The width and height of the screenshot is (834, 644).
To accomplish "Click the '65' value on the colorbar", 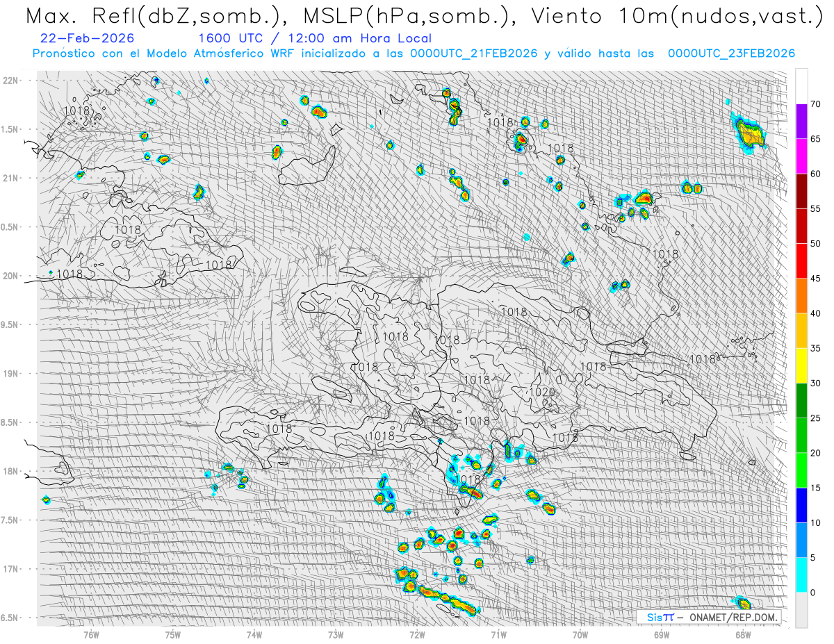I will pyautogui.click(x=815, y=139).
